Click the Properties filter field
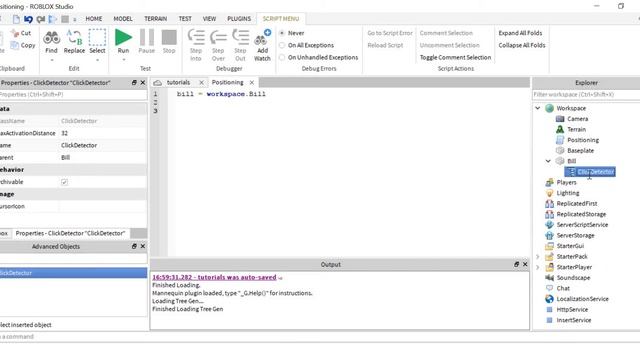 pyautogui.click(x=73, y=94)
